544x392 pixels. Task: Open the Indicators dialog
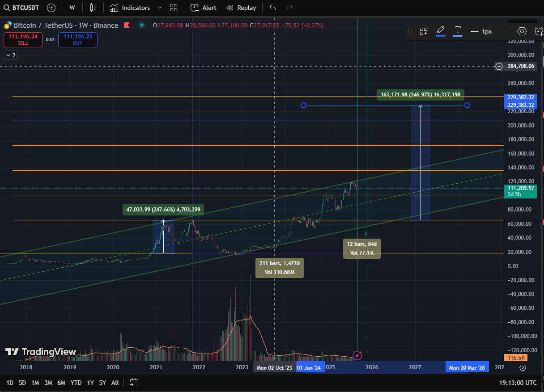tap(130, 8)
